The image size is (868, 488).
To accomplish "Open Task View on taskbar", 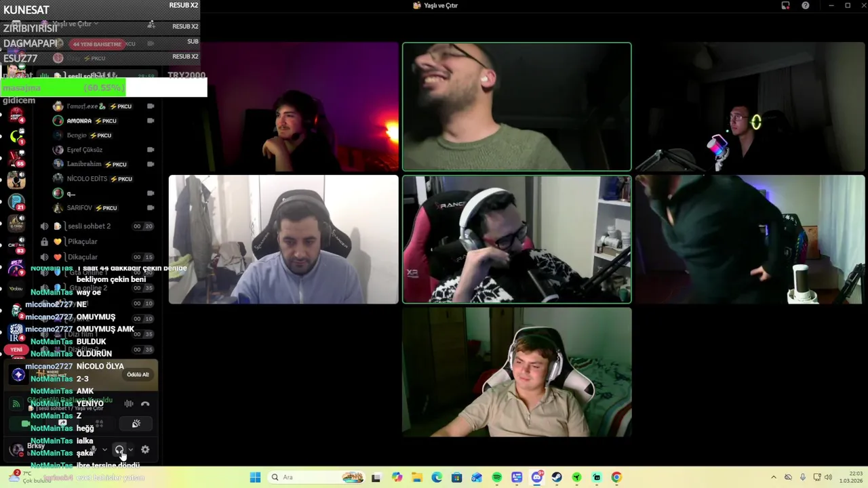I will pos(376,477).
